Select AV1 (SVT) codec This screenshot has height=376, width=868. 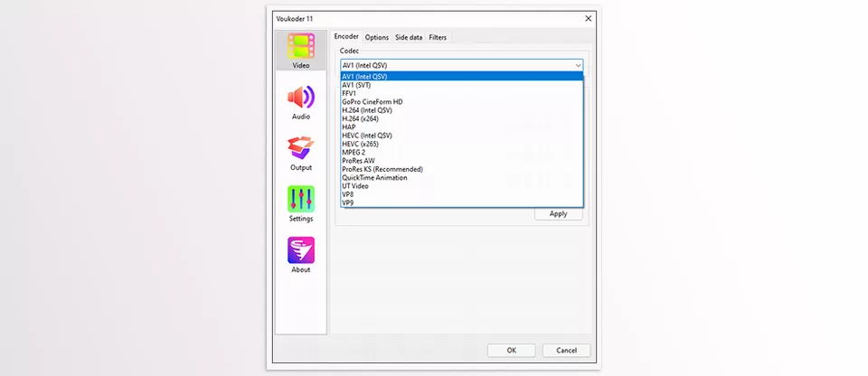point(462,85)
